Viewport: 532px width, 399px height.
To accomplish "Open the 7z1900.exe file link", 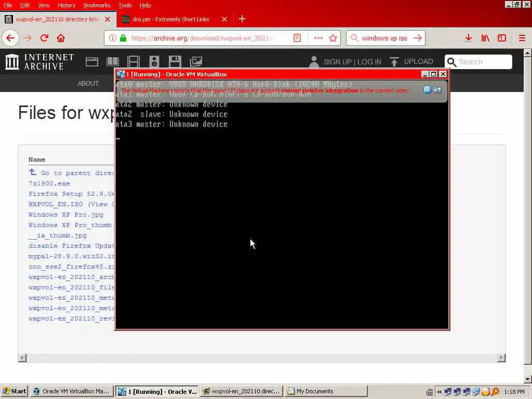I will point(49,183).
